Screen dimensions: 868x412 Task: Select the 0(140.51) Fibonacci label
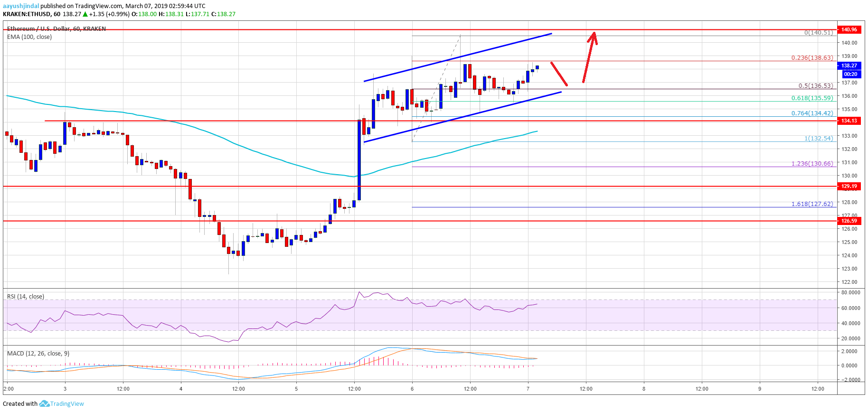pyautogui.click(x=818, y=33)
